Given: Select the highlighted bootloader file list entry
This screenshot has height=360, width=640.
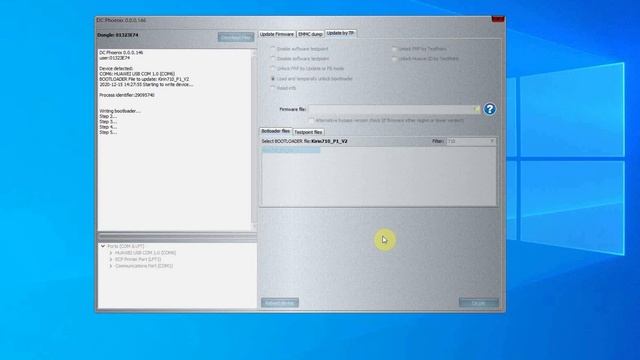Looking at the screenshot, I should point(291,150).
